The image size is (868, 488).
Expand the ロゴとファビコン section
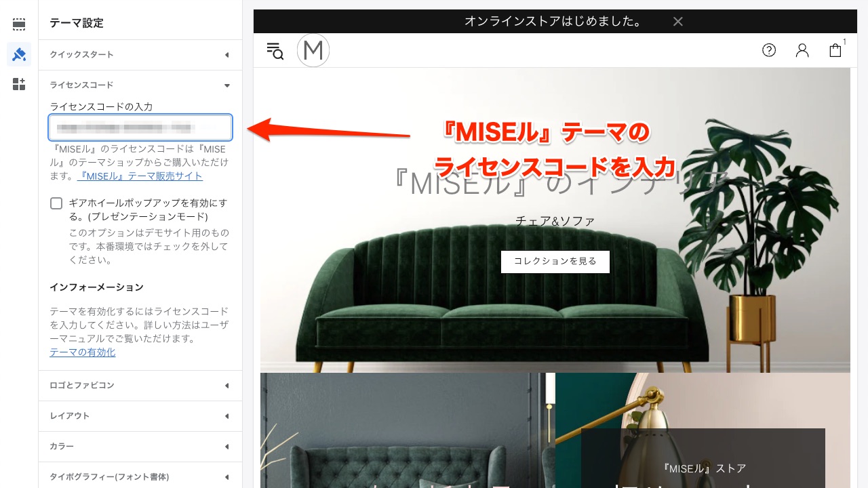[140, 386]
